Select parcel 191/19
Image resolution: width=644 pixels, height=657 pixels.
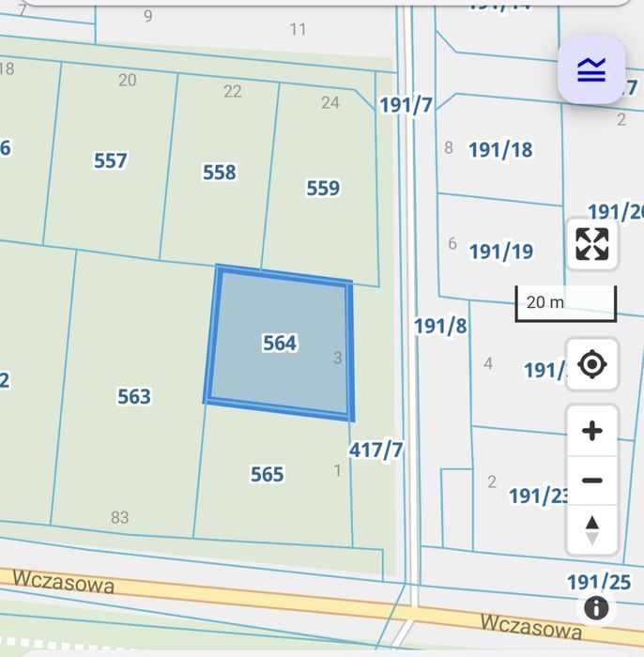tap(500, 252)
